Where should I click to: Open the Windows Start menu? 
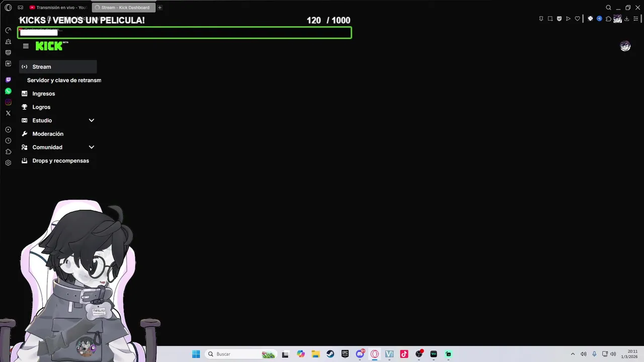point(196,354)
